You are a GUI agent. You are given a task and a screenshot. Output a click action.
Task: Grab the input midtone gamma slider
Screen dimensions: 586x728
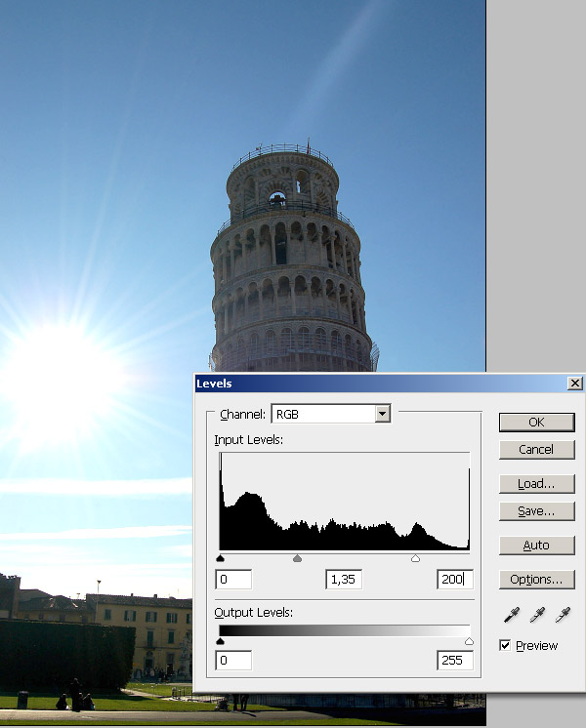298,558
